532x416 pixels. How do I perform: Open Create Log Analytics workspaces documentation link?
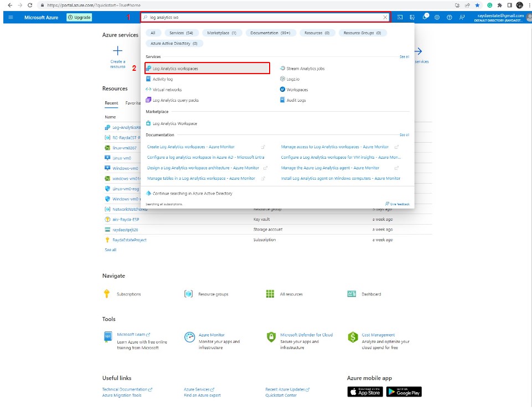[190, 147]
